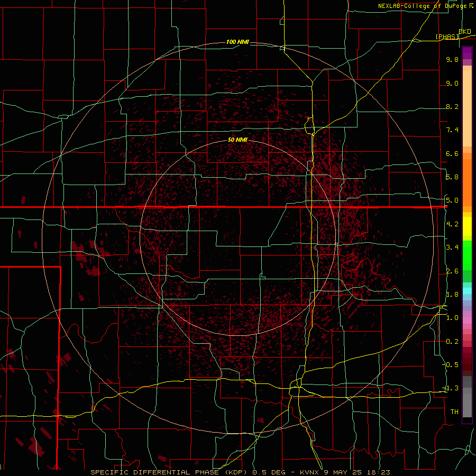476x476 pixels.
Task: Click the orange segment of the color bar
Action: 467,182
